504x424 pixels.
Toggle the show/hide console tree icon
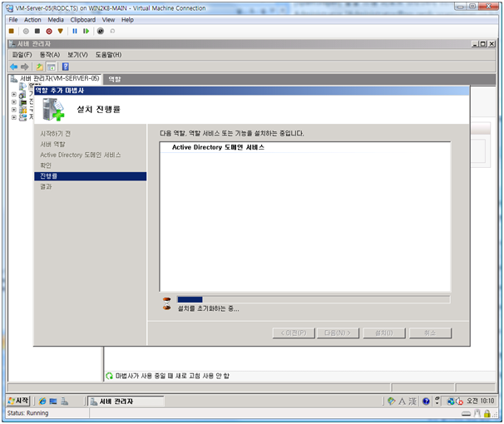pos(51,67)
